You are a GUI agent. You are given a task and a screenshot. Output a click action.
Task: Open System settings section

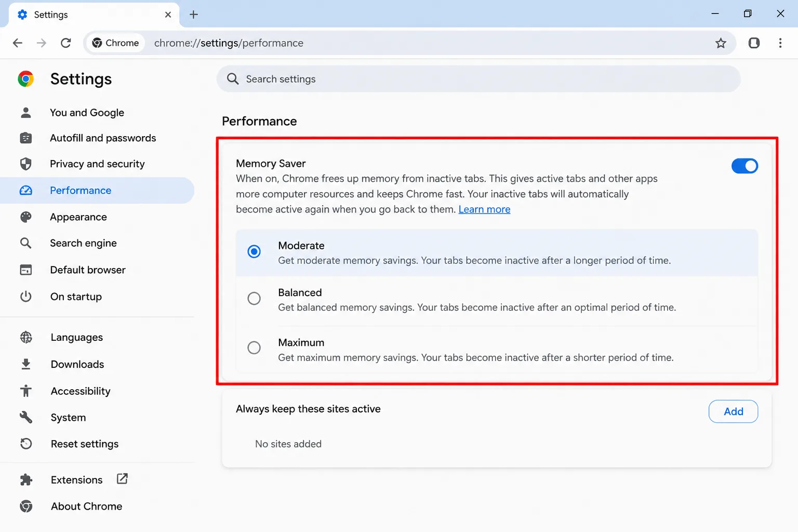point(97,417)
